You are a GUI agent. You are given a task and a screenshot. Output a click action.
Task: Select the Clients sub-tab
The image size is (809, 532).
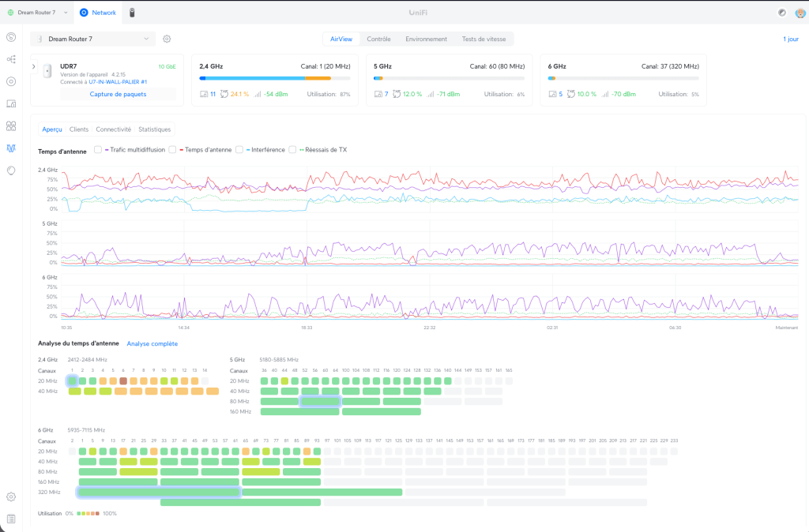click(79, 129)
